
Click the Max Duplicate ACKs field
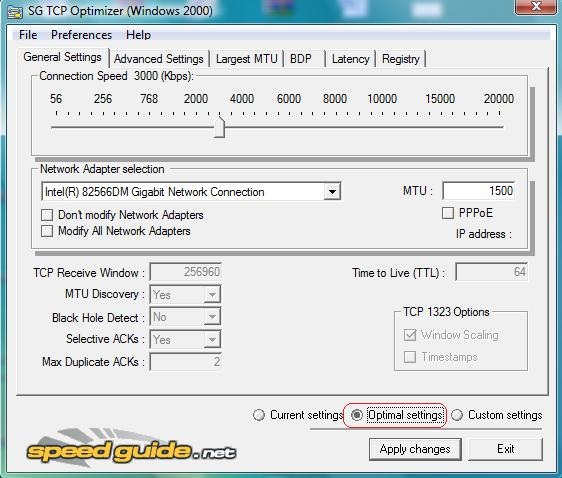click(x=185, y=362)
